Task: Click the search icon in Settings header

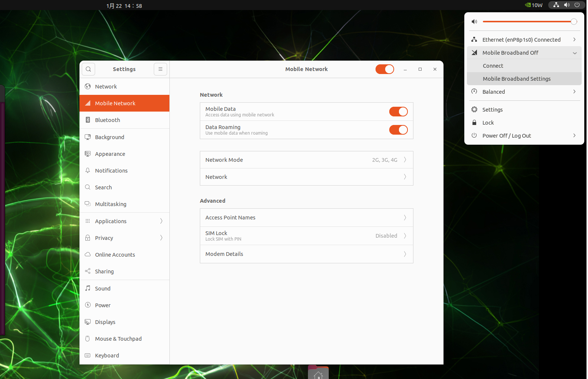Action: click(88, 69)
